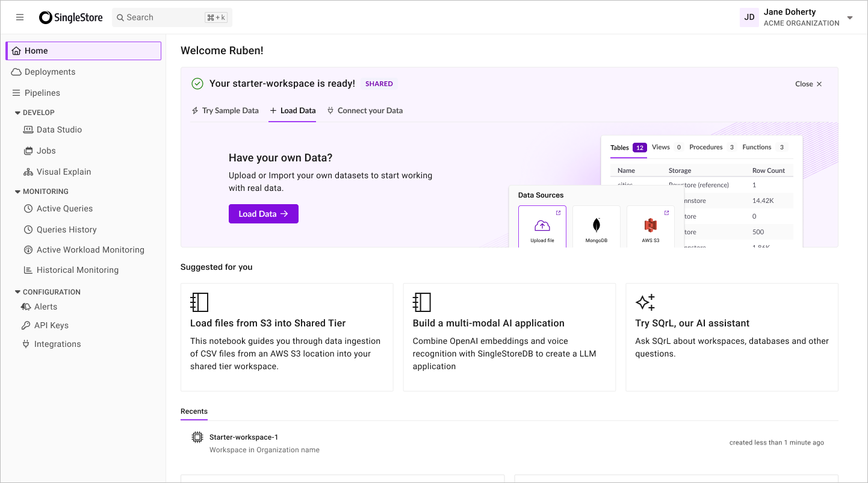Open Alerts in the sidebar

46,307
